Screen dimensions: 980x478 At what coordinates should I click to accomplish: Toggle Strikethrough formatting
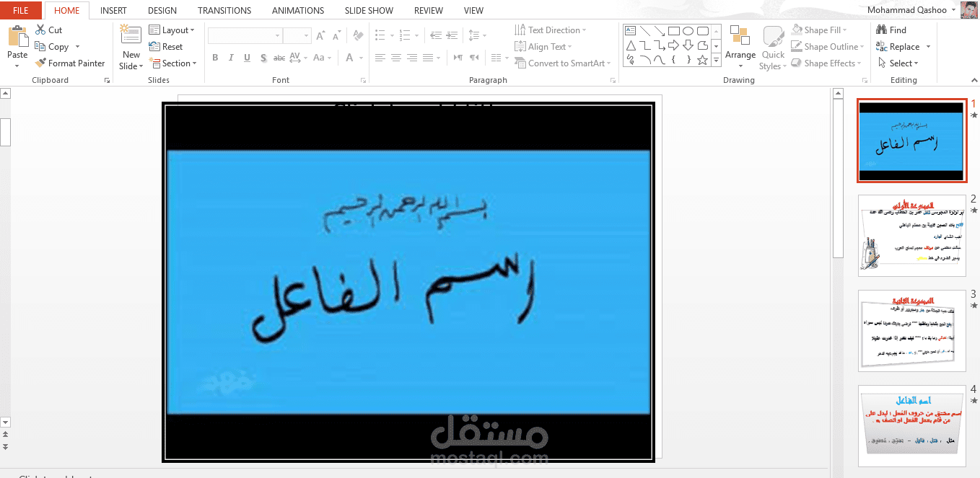coord(279,58)
